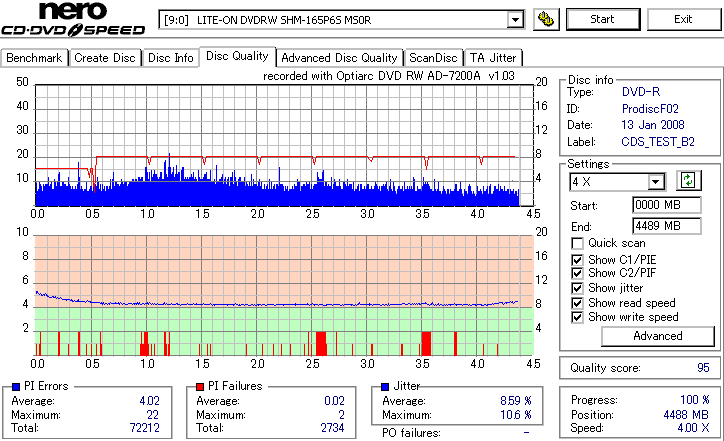Toggle Show read speed checkbox
This screenshot has height=441, width=724.
pos(577,303)
